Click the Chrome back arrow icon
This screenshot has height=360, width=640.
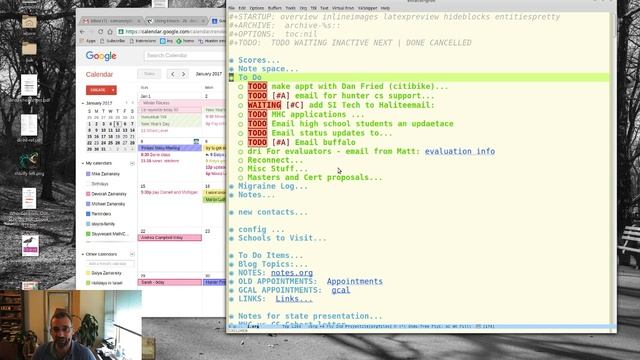point(83,31)
